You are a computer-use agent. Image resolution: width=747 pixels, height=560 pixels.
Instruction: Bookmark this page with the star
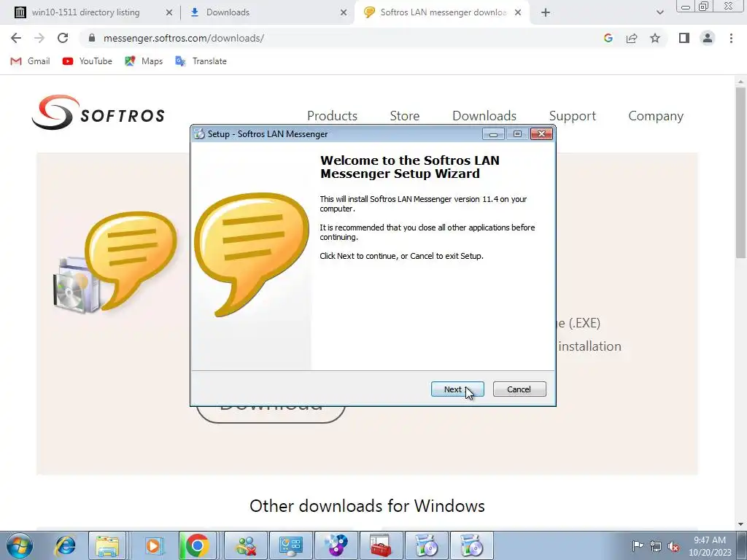coord(655,38)
